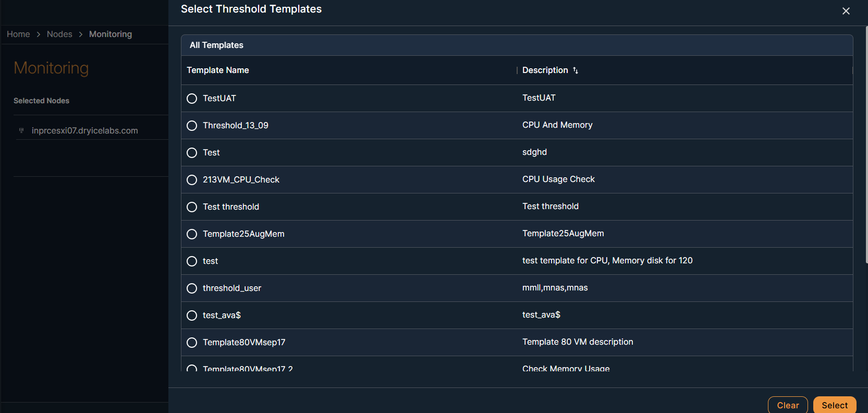
Task: Pick the Template25AugMem radio button
Action: tap(192, 234)
